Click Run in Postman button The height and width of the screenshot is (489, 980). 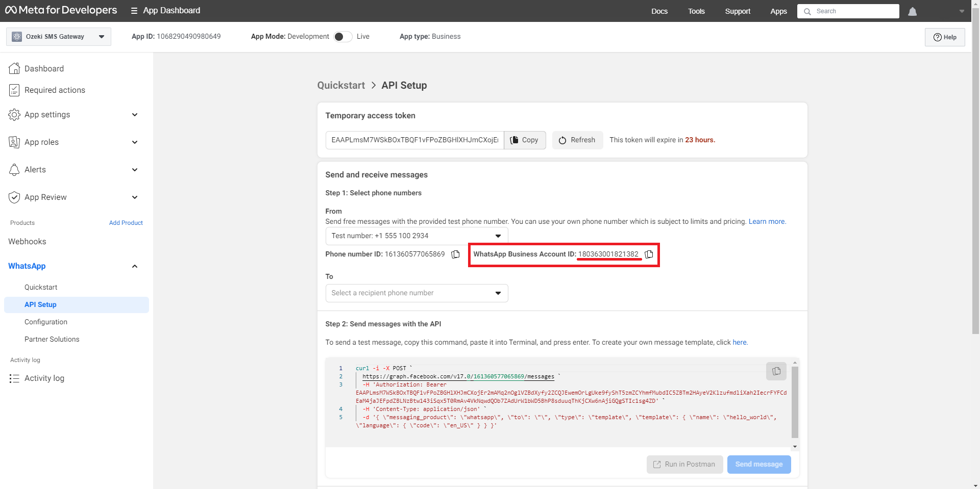coord(684,465)
